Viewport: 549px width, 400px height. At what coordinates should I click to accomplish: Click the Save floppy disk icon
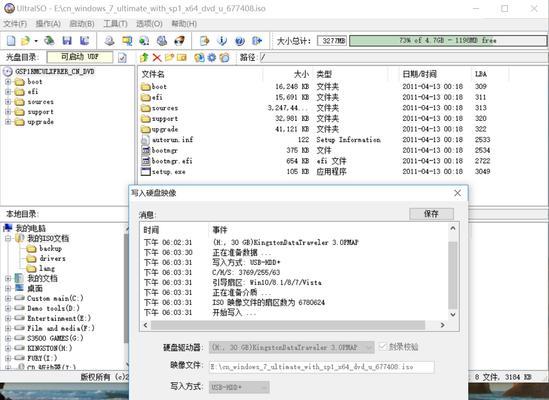click(x=67, y=41)
